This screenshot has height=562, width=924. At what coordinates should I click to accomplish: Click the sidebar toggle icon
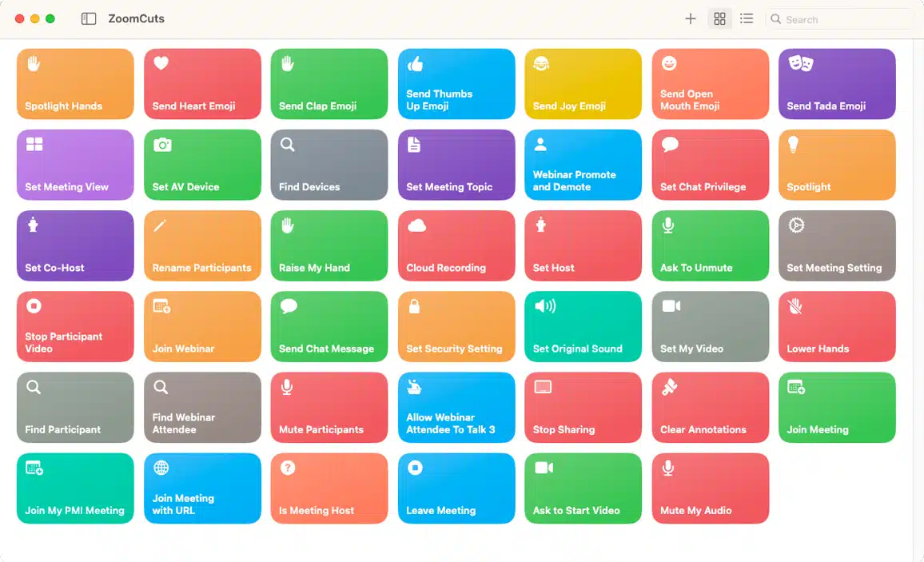(x=89, y=18)
